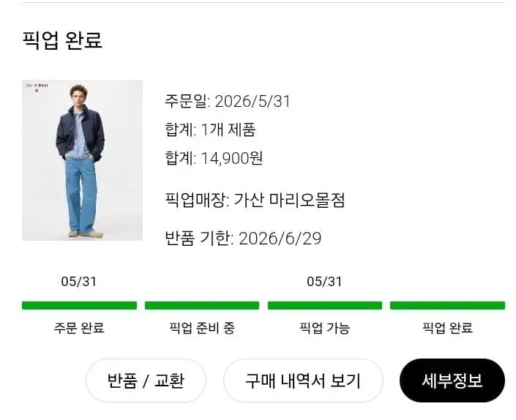Click the 픽업 준비 중 progress segment

coord(202,306)
